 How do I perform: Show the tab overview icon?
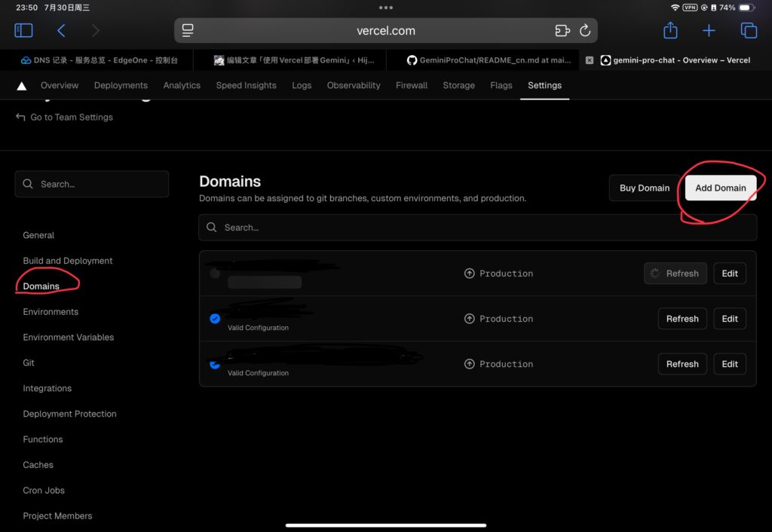click(749, 30)
